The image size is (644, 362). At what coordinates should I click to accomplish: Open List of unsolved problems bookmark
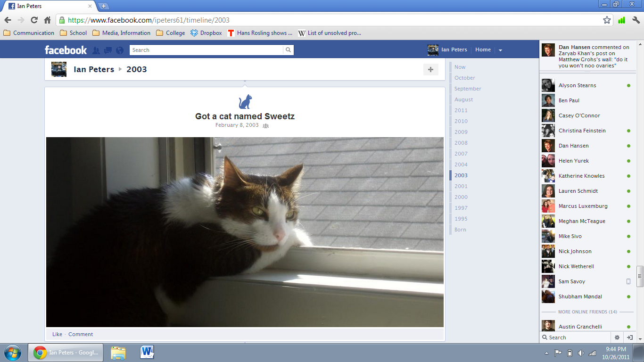pos(330,33)
